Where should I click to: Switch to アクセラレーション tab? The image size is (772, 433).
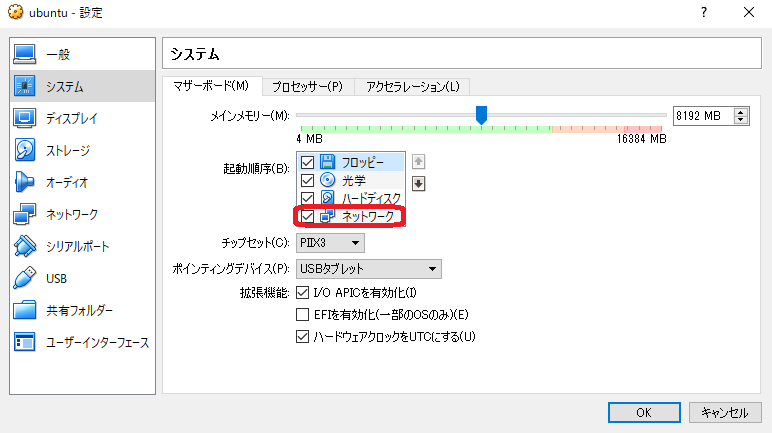[413, 87]
